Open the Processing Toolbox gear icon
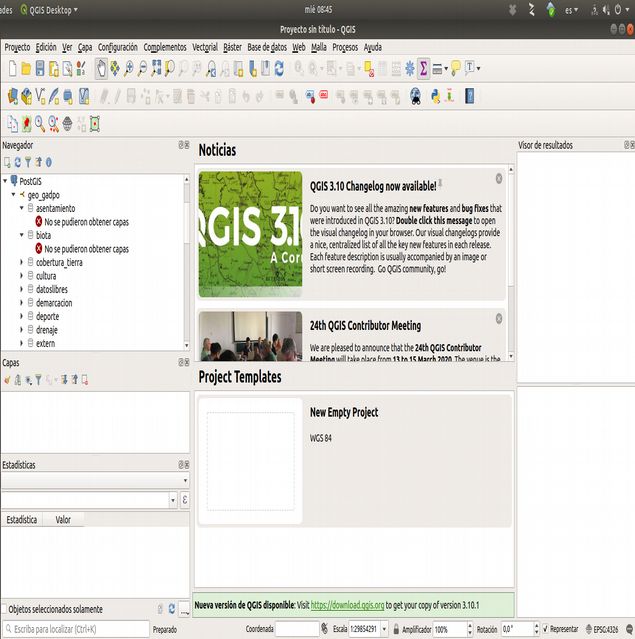Screen dimensions: 635x639 click(x=410, y=68)
